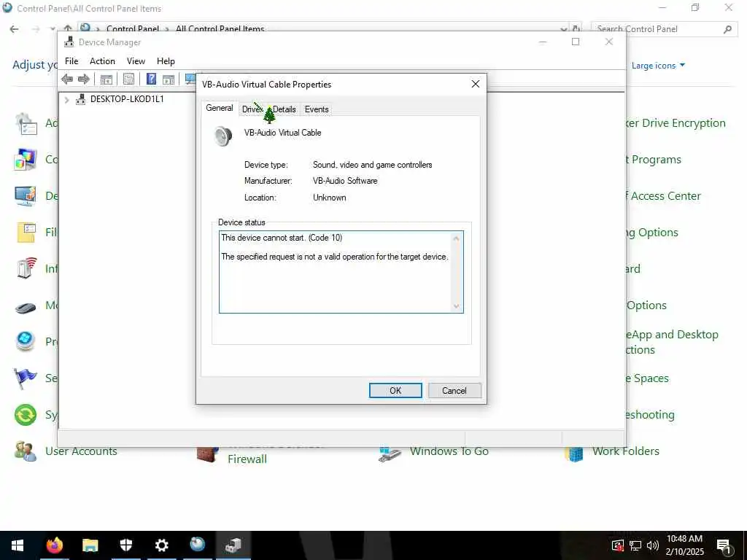
Task: Click the Device Manager taskbar button
Action: (233, 545)
